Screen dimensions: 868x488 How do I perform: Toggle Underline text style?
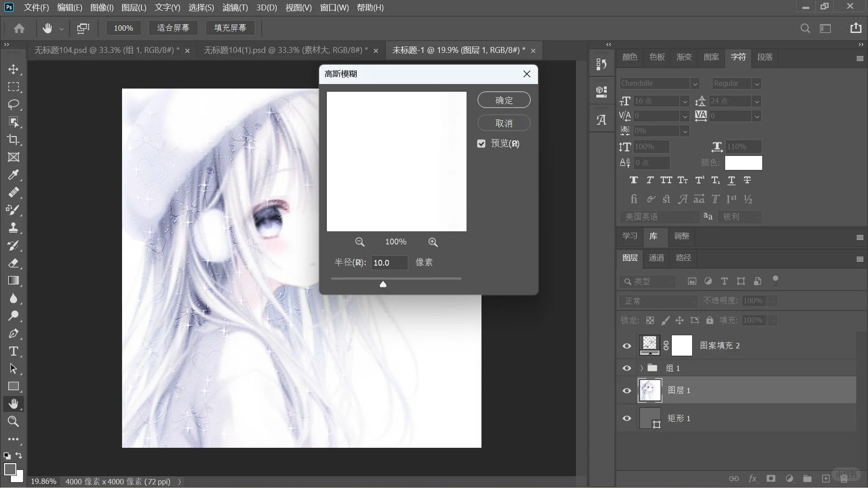coord(731,180)
